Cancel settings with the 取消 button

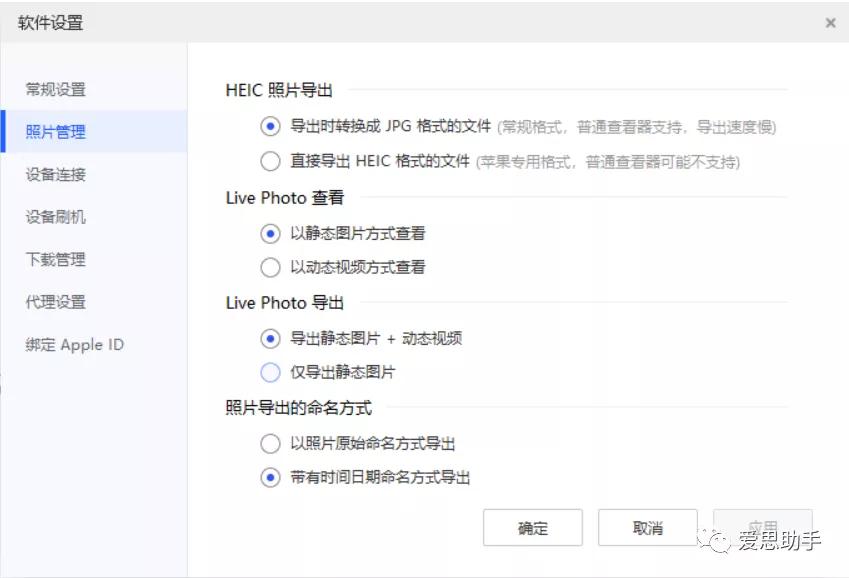point(647,527)
